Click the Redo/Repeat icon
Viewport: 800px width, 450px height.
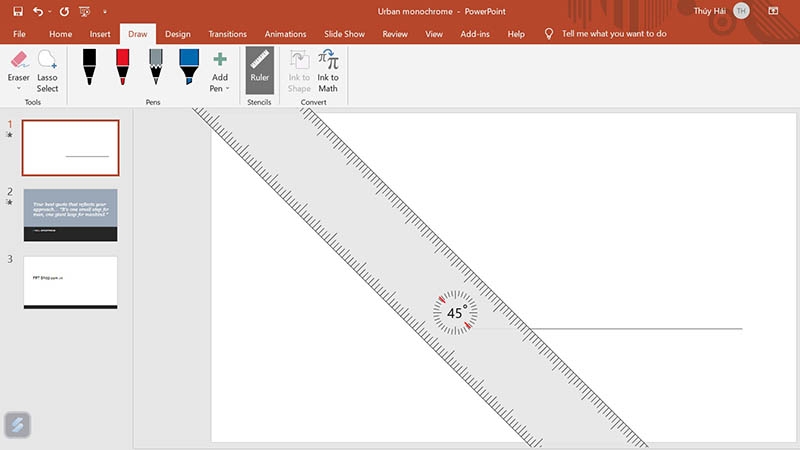click(x=64, y=11)
